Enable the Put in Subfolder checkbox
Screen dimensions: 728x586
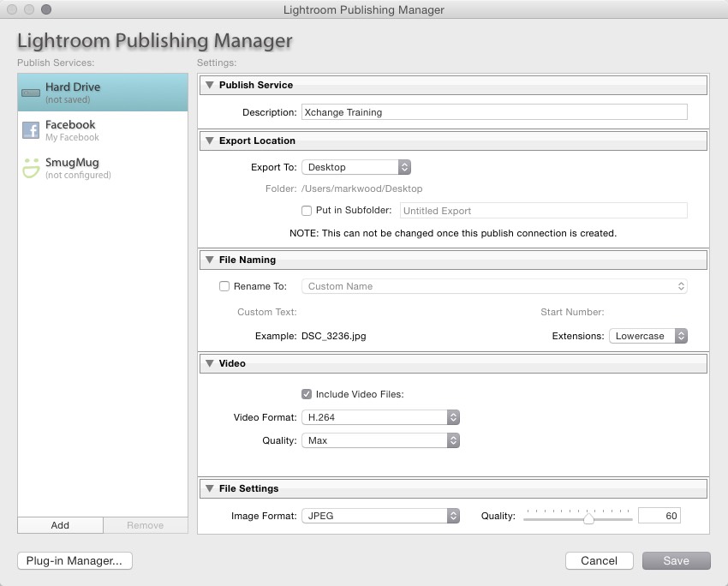307,211
